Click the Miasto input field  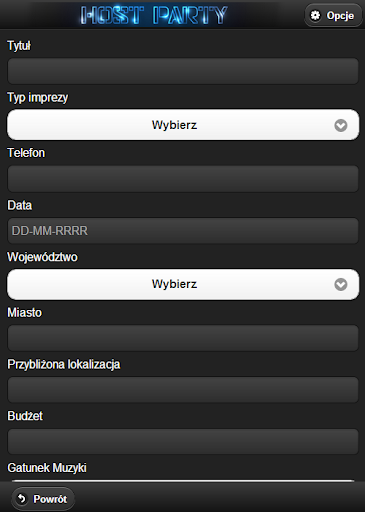click(x=183, y=338)
